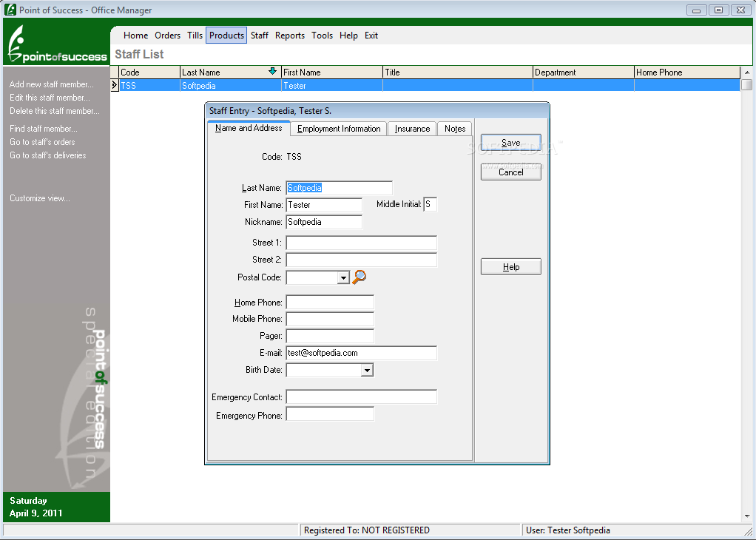Click the Title column header
Viewport: 756px width, 540px height.
458,72
